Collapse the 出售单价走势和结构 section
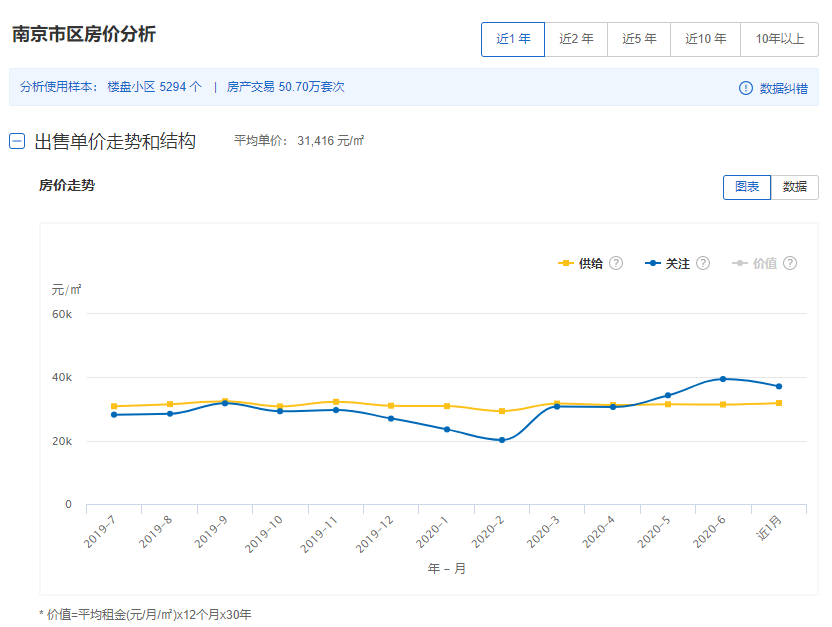Image resolution: width=832 pixels, height=627 pixels. pyautogui.click(x=17, y=141)
